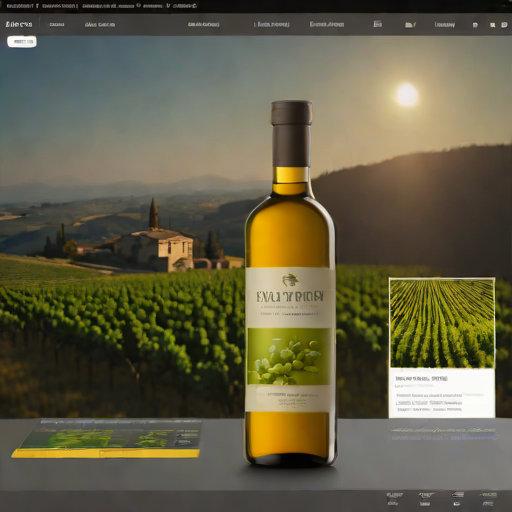Click the wine bottle's front label

[290, 339]
